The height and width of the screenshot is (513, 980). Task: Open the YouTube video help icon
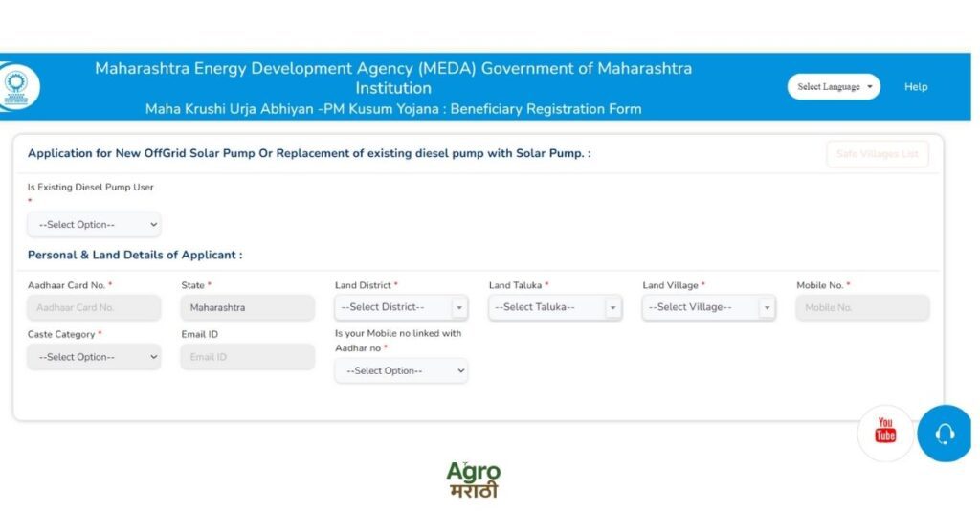885,433
